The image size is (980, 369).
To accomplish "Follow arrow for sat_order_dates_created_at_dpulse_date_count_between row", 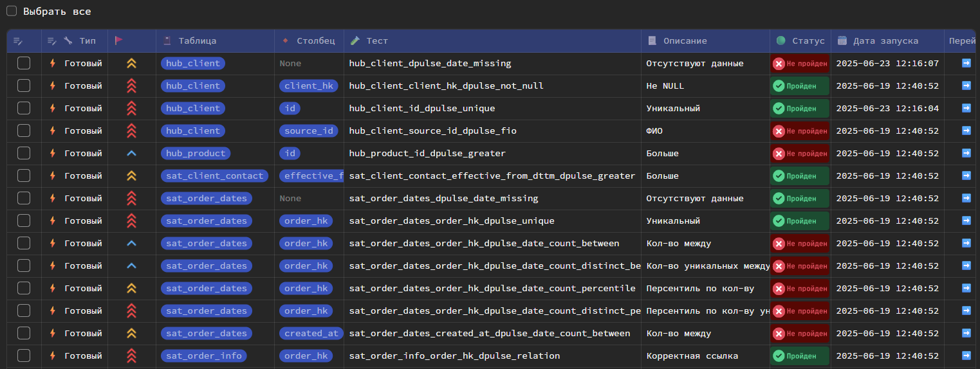I will tap(966, 333).
